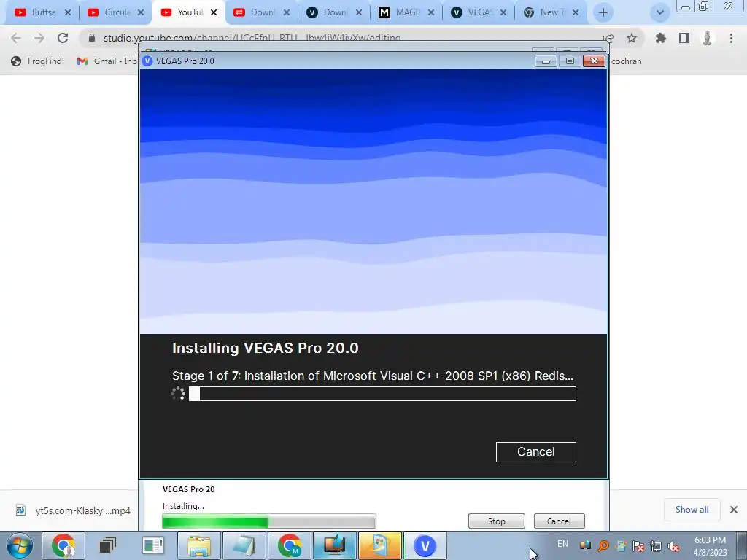Open the cochran bookmark
The width and height of the screenshot is (747, 560).
[626, 61]
